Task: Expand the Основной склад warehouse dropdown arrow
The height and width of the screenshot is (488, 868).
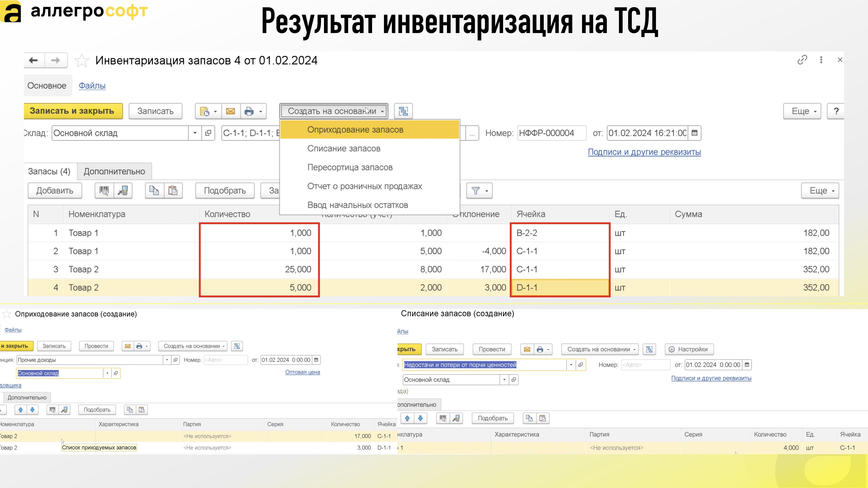Action: click(x=195, y=133)
